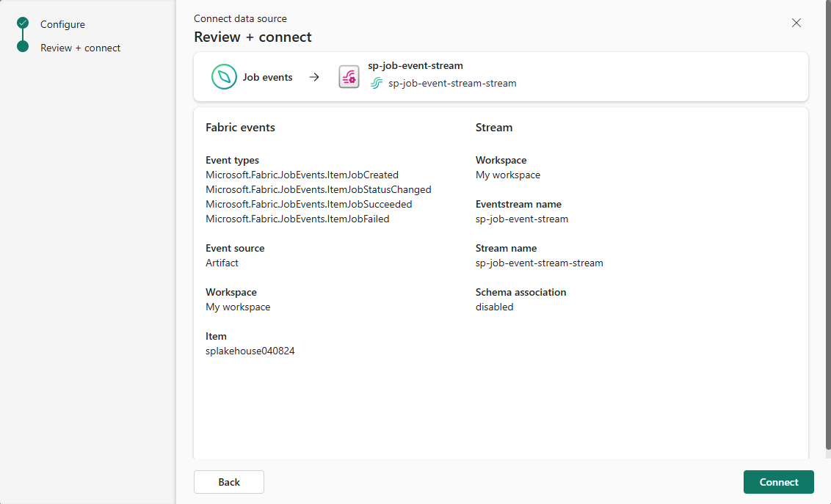This screenshot has width=831, height=504.
Task: Click the Stream section heading
Action: (494, 128)
